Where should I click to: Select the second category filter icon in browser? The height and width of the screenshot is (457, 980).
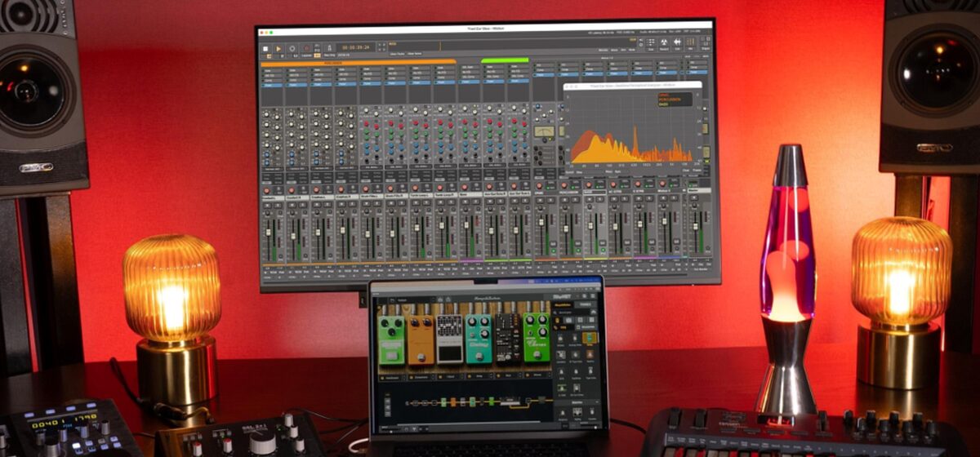[x=568, y=320]
